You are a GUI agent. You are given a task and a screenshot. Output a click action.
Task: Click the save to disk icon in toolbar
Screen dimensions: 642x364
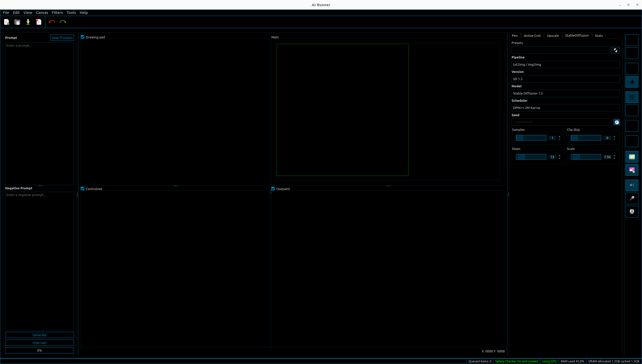pyautogui.click(x=28, y=22)
